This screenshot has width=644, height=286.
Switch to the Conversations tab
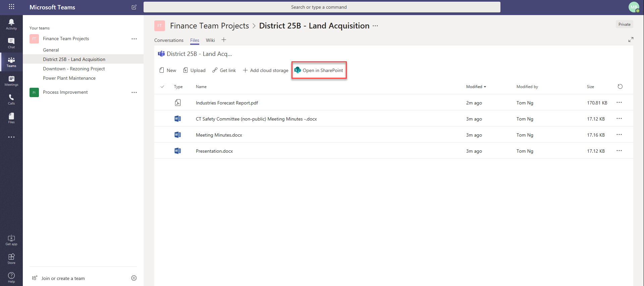coord(169,40)
